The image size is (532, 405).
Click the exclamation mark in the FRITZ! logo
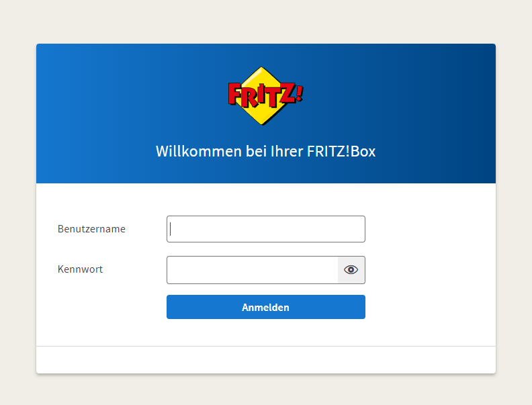[x=299, y=93]
